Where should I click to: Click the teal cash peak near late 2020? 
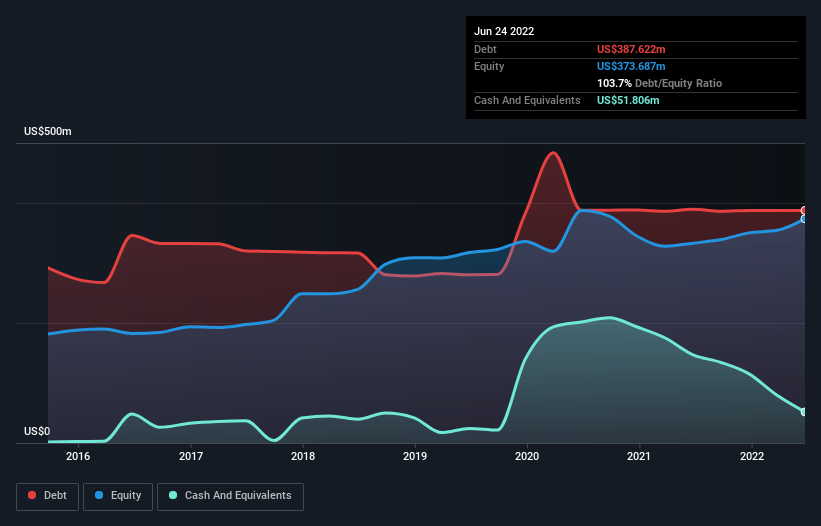click(x=609, y=318)
